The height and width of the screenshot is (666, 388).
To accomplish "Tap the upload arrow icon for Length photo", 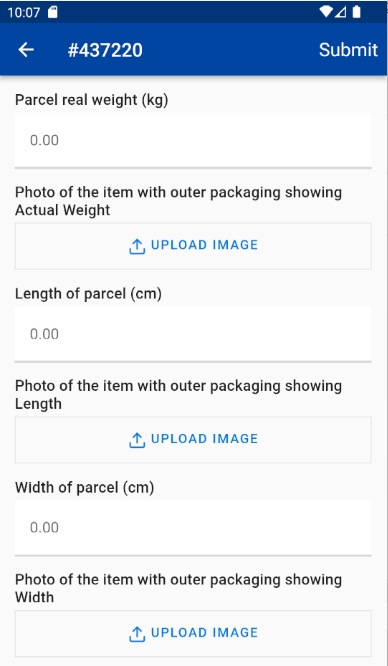I will 137,440.
